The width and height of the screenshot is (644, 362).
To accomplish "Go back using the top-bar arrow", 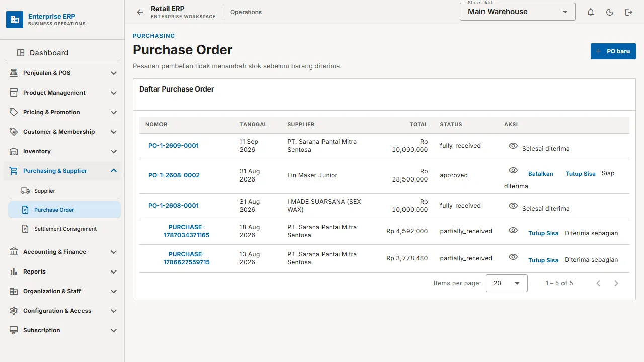I will click(140, 12).
